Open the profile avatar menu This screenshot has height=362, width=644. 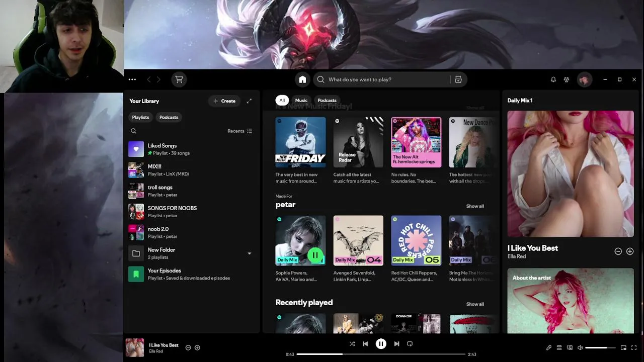pos(584,79)
